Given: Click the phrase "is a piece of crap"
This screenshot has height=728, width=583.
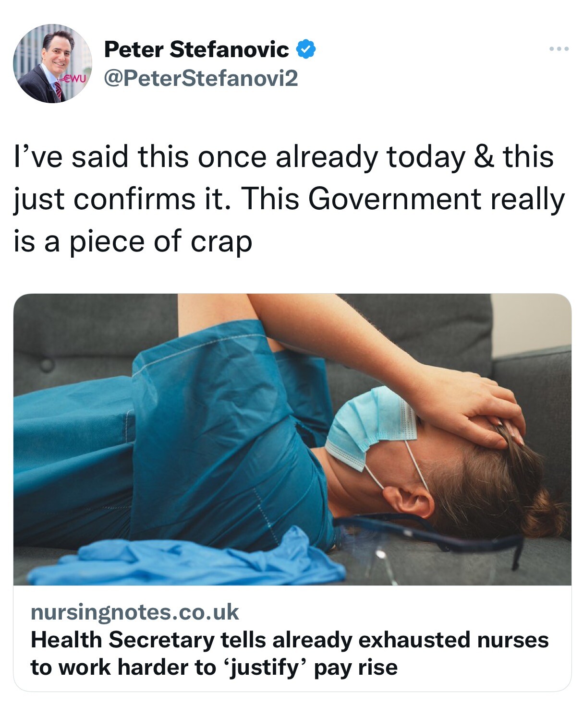Looking at the screenshot, I should pyautogui.click(x=133, y=241).
